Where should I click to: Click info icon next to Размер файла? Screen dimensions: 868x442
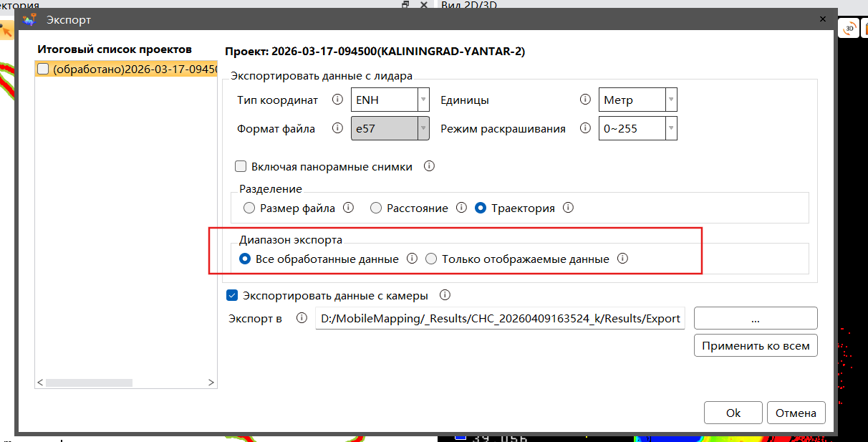point(349,208)
